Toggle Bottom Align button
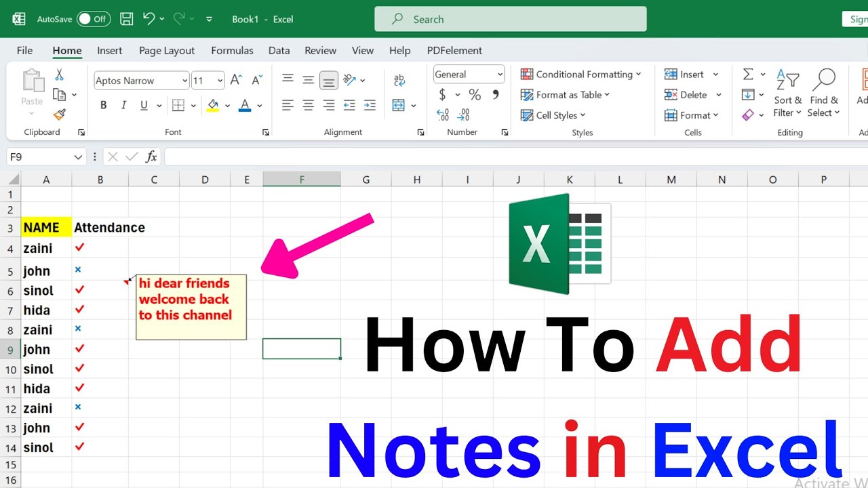This screenshot has height=488, width=868. point(329,80)
